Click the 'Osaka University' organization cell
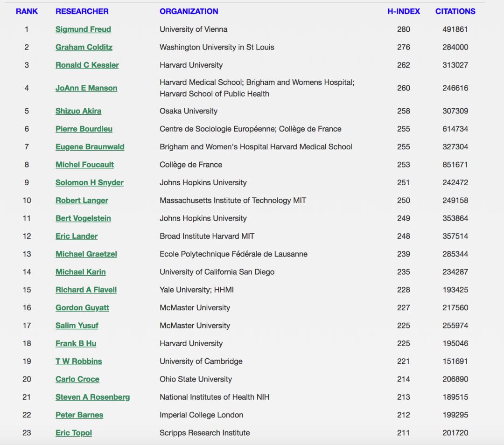 click(x=189, y=111)
